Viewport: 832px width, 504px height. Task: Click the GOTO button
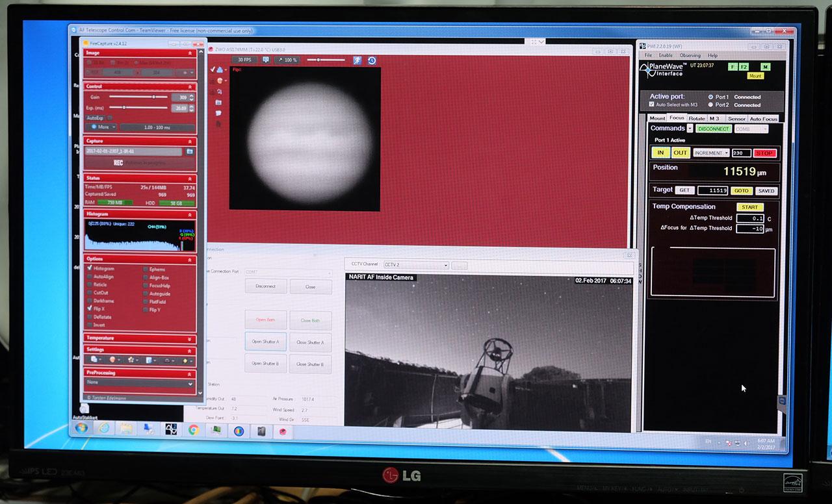pyautogui.click(x=742, y=191)
